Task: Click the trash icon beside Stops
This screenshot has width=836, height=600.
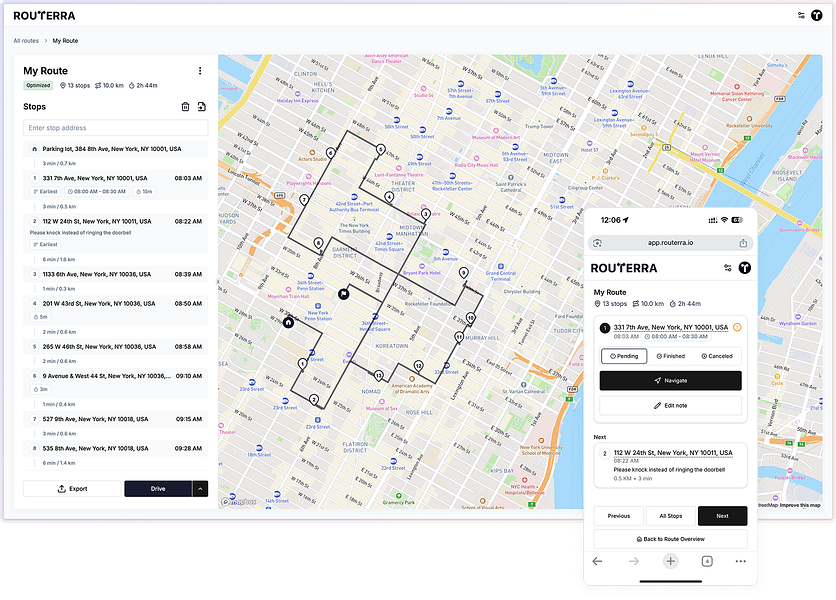Action: [x=186, y=107]
